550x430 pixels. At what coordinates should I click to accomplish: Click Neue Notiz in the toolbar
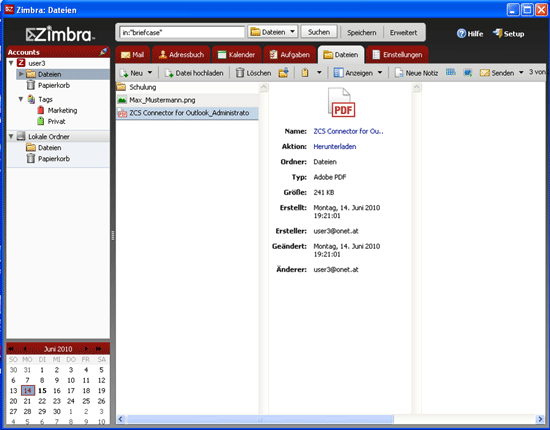pyautogui.click(x=416, y=73)
